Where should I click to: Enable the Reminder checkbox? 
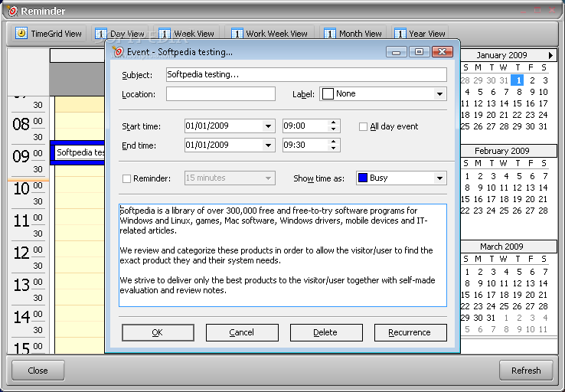[x=126, y=178]
